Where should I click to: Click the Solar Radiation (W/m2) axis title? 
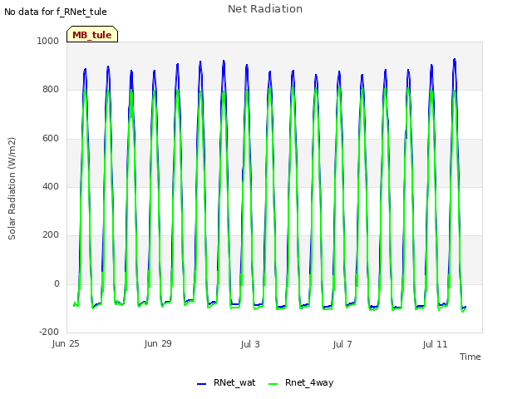[12, 189]
